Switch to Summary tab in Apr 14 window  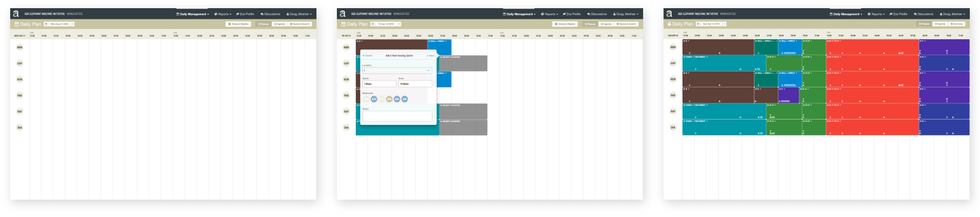pos(957,24)
